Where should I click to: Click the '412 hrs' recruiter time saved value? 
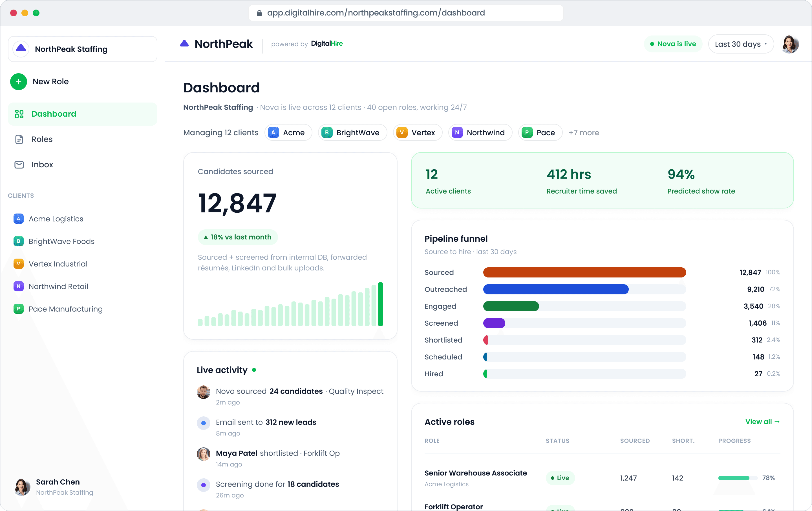569,174
